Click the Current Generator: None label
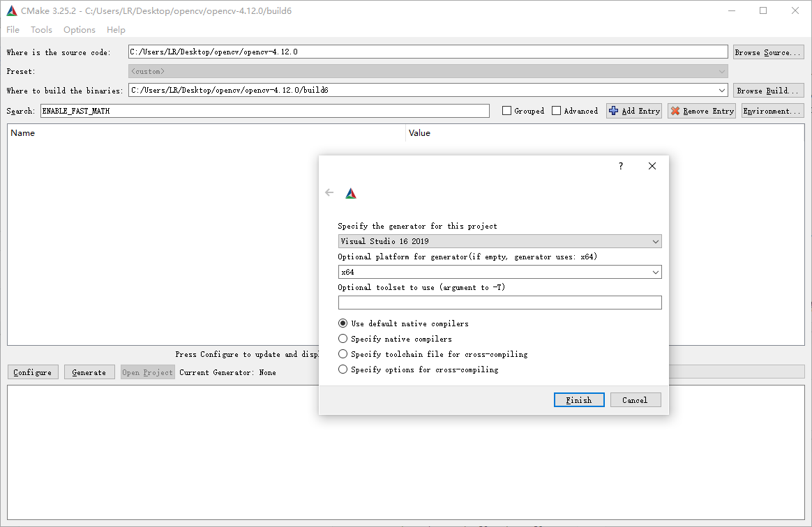The height and width of the screenshot is (527, 812). click(x=228, y=372)
